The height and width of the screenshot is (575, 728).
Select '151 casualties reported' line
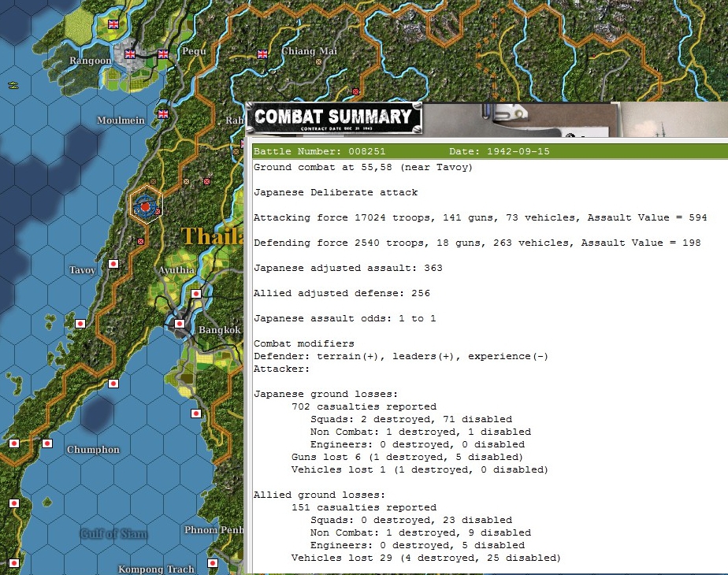(364, 507)
